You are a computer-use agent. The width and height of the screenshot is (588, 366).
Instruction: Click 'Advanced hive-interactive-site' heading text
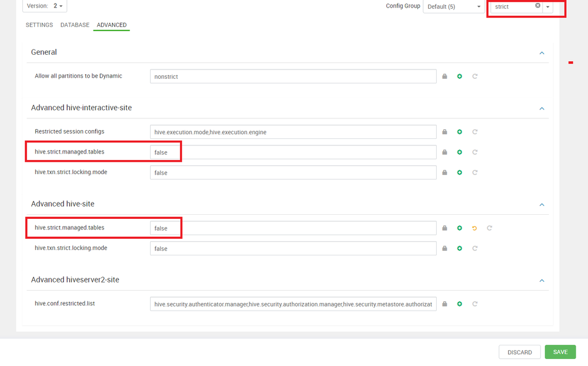(81, 108)
